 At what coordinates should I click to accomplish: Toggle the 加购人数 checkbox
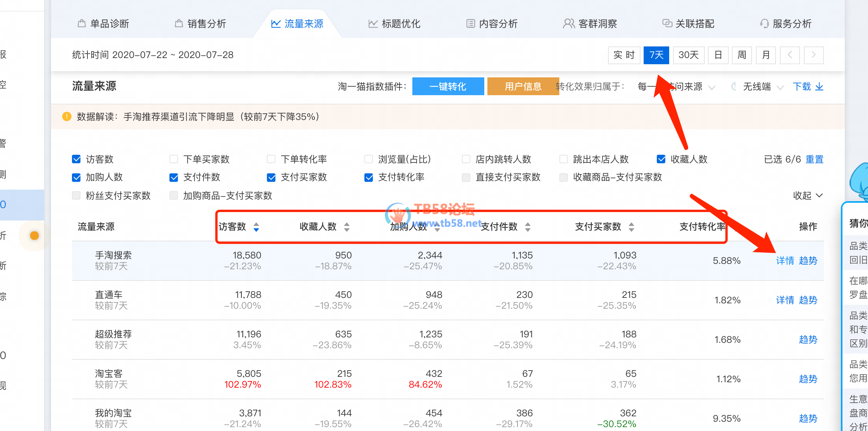[x=77, y=177]
